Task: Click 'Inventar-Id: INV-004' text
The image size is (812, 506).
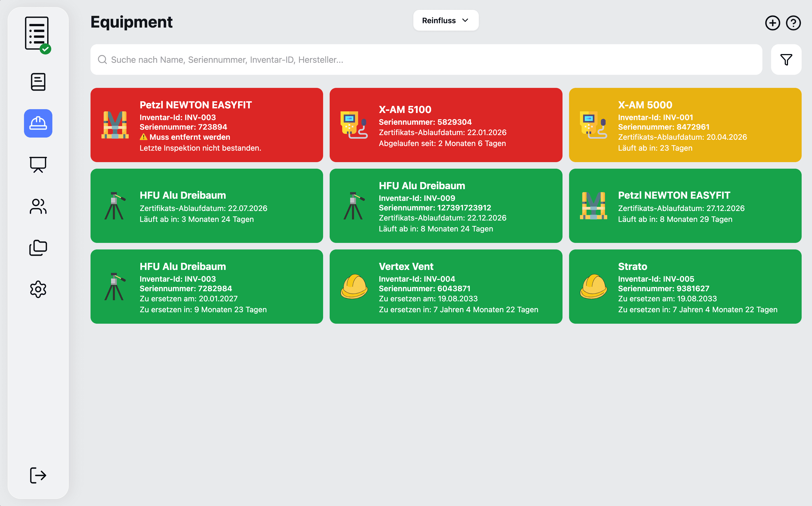Action: (417, 279)
